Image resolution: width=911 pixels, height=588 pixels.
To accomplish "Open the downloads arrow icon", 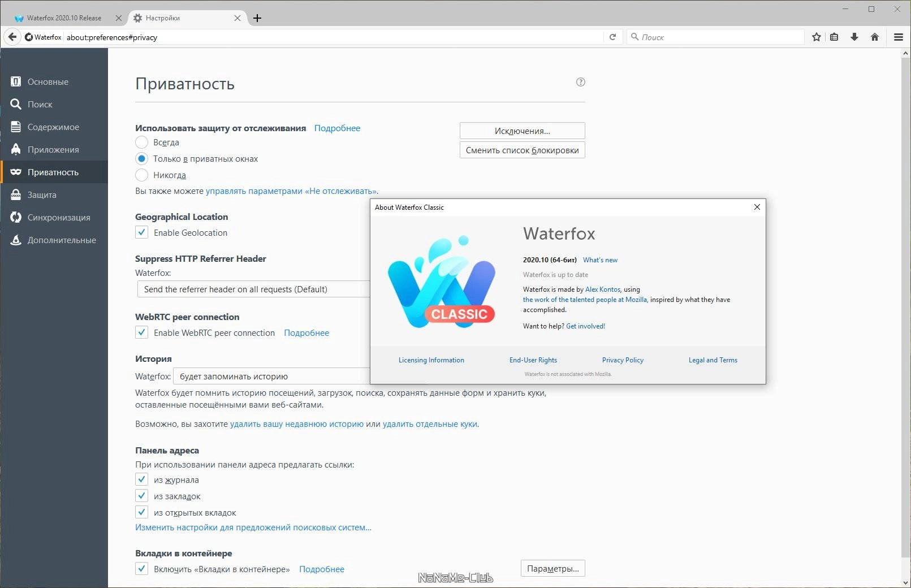I will click(854, 37).
